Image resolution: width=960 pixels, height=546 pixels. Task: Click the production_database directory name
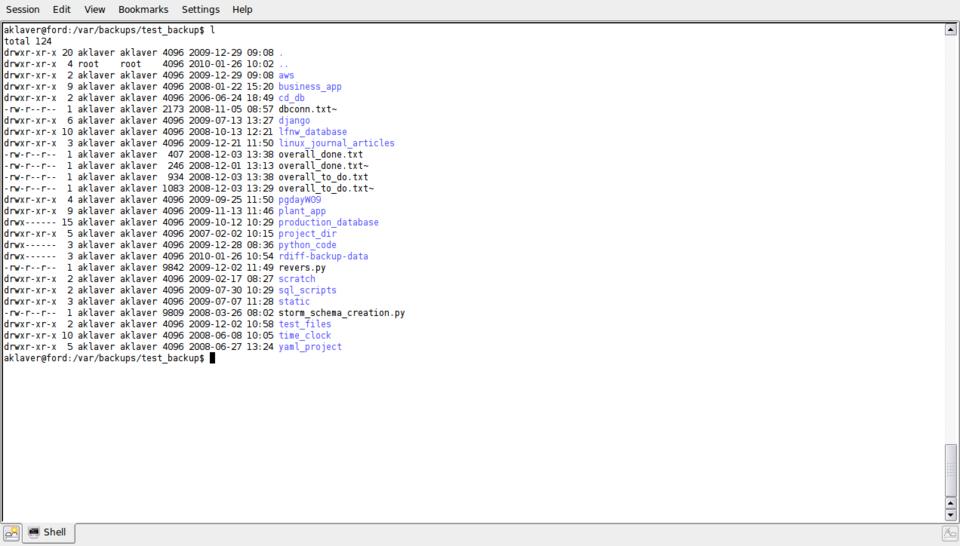click(328, 223)
